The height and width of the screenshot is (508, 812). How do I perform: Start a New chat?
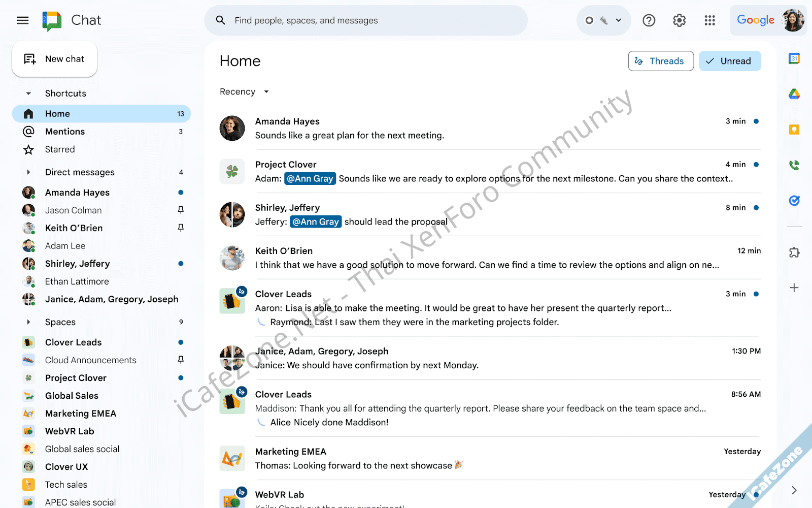coord(55,59)
